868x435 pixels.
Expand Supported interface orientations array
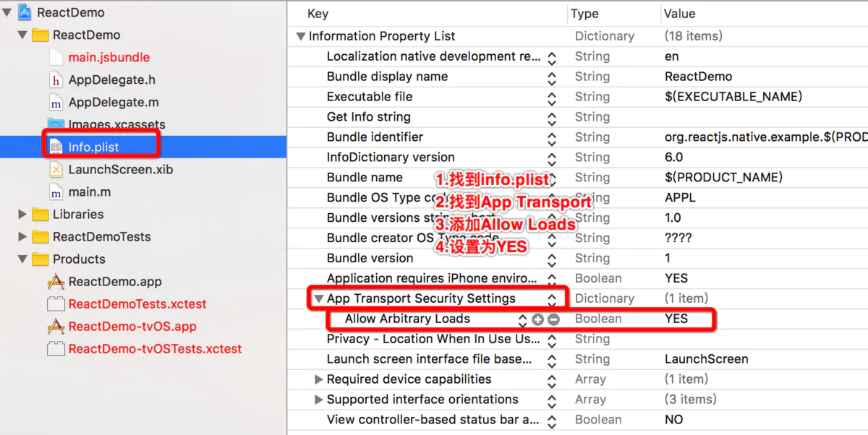(319, 400)
